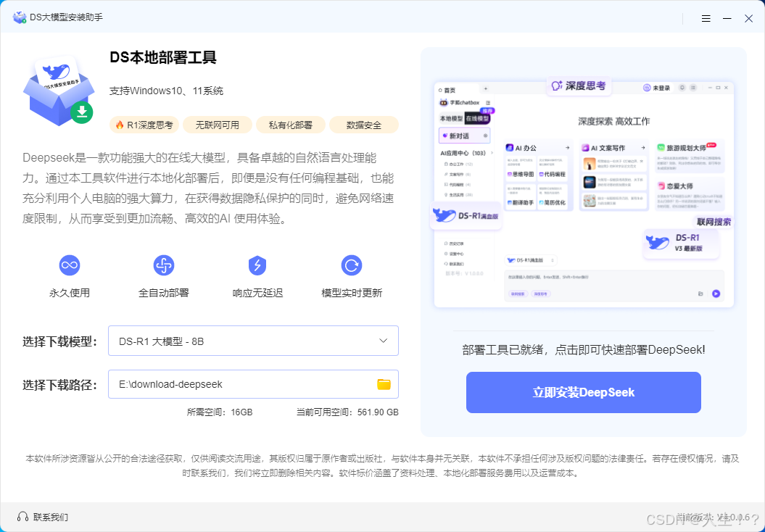Click the headset icon beside 联系我们
Image resolution: width=765 pixels, height=532 pixels.
22,517
